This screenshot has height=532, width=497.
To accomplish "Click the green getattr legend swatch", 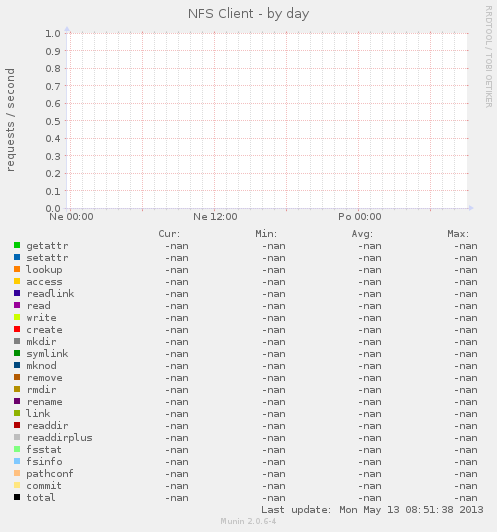I will point(17,245).
